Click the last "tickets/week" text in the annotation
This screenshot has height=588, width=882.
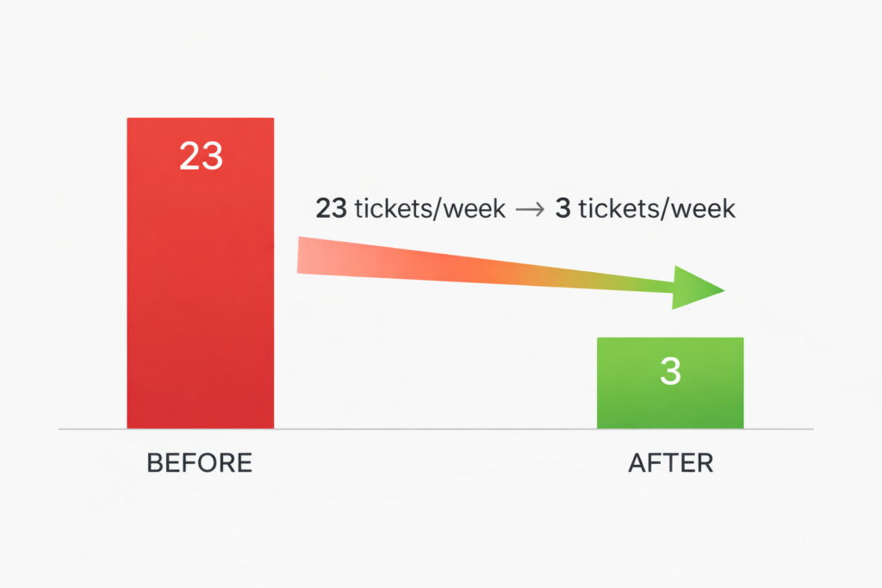[x=656, y=208]
